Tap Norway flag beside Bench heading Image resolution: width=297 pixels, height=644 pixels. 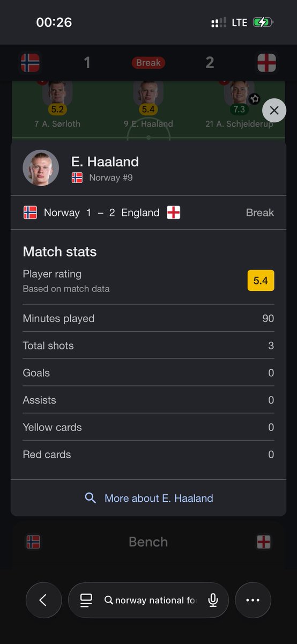33,542
